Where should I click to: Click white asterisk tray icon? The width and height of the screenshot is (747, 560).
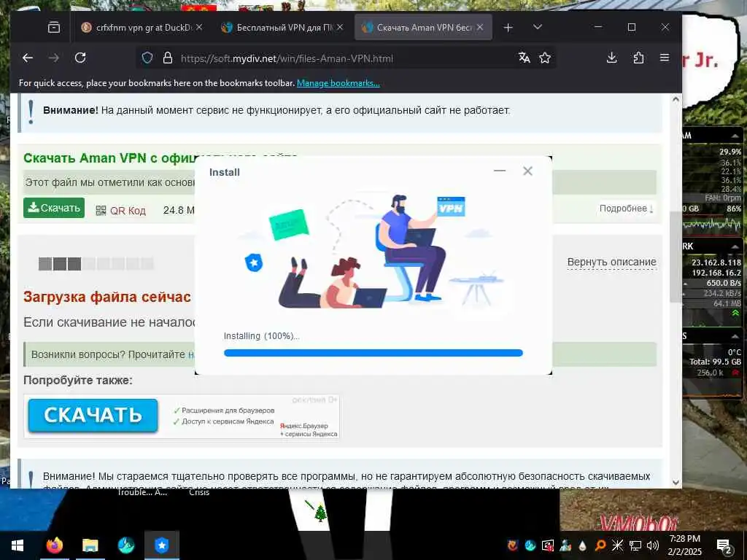click(617, 545)
